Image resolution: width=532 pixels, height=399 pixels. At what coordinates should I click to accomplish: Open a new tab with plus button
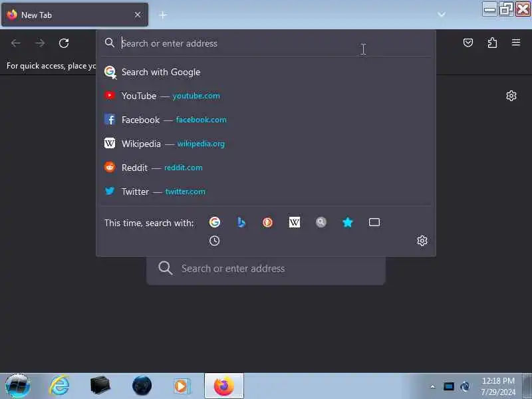click(x=163, y=15)
